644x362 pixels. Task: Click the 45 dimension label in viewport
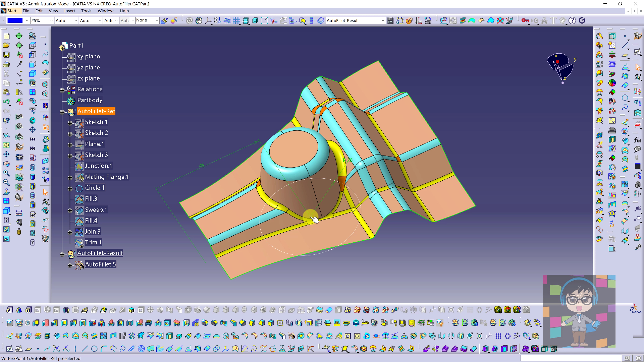(202, 166)
